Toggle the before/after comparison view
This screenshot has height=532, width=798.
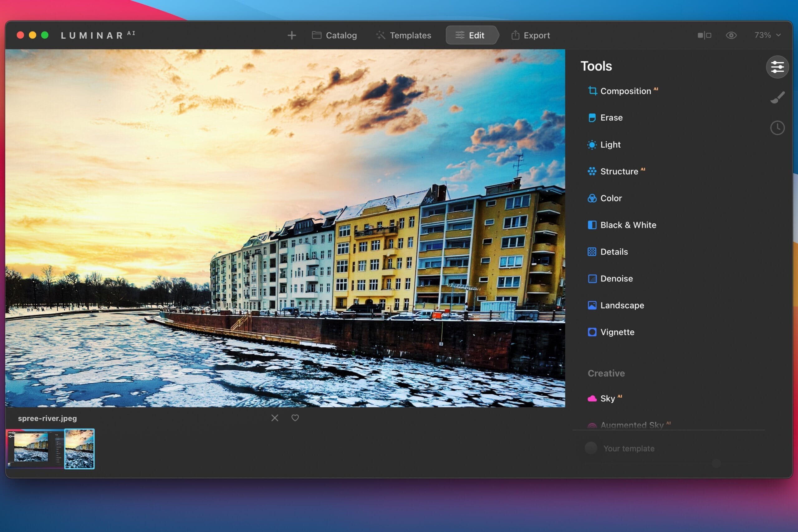[704, 35]
